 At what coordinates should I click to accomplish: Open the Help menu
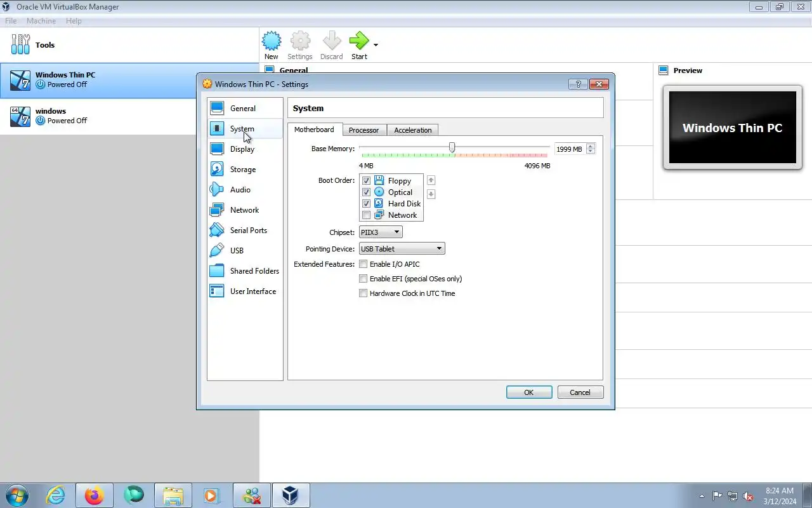74,21
